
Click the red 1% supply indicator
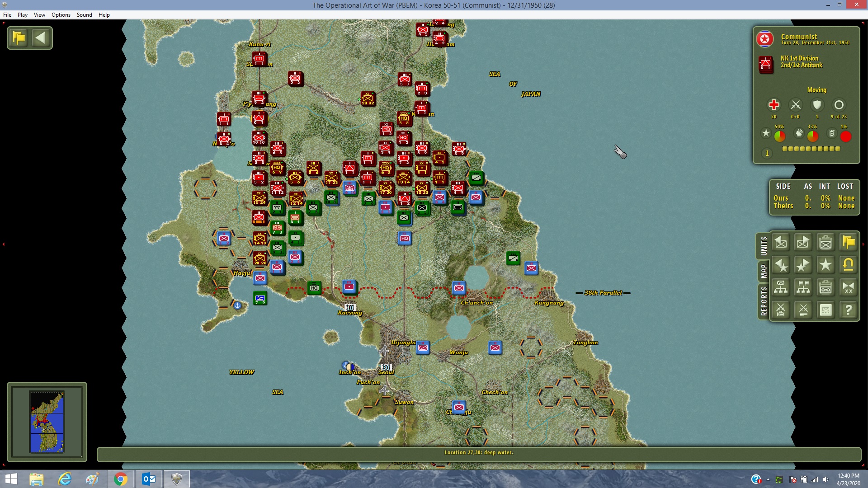(x=845, y=136)
